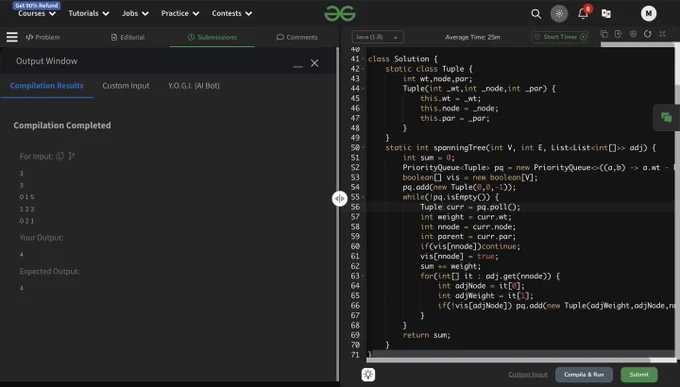Collapse code fold at line 63
This screenshot has width=680, height=387.
coord(363,276)
